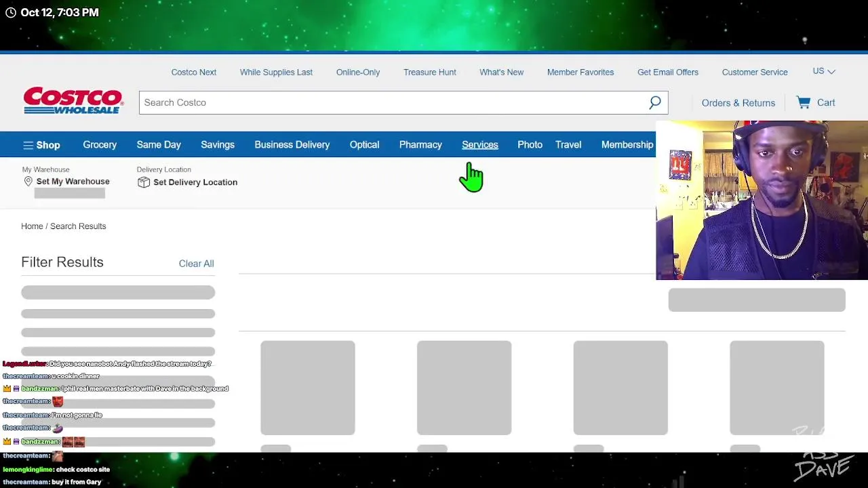Click Set My Warehouse
868x488 pixels.
tap(73, 182)
